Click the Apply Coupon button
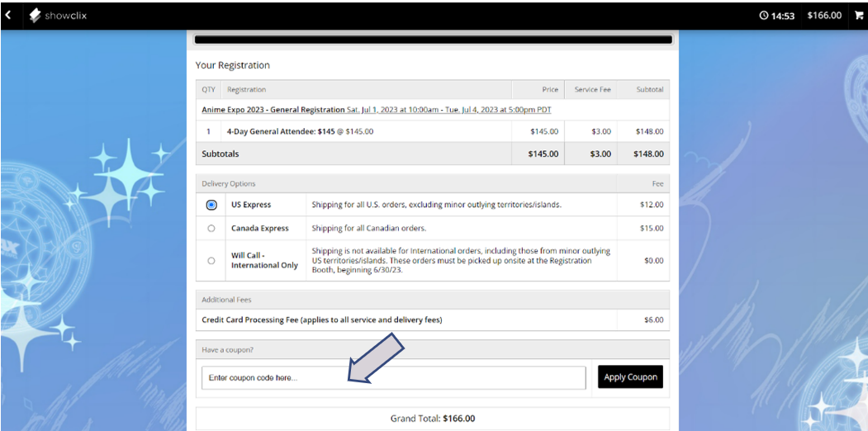 point(630,377)
